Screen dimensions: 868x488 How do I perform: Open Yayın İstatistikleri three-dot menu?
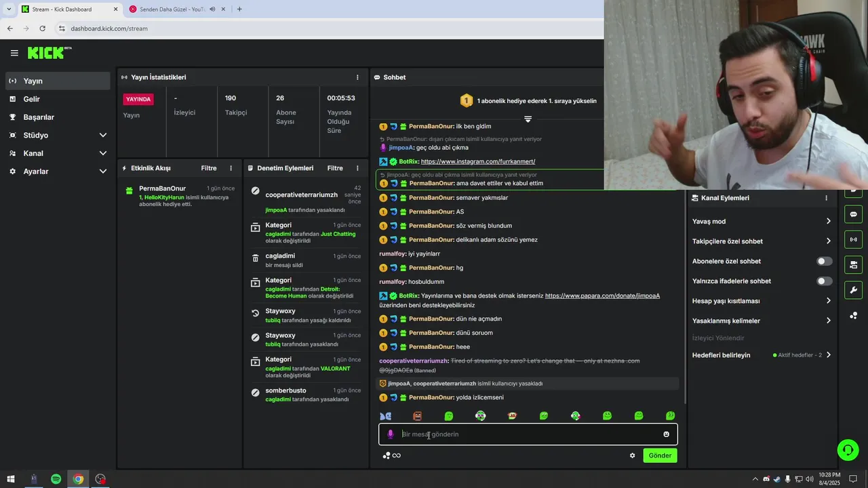point(357,77)
